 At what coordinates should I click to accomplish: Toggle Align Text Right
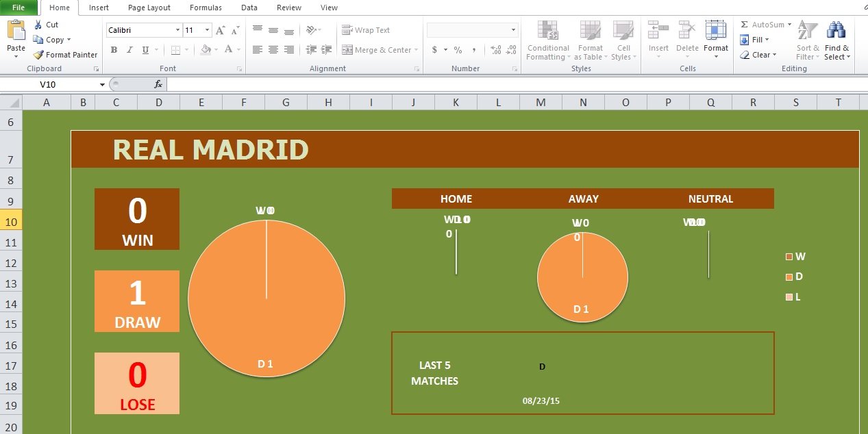point(289,50)
